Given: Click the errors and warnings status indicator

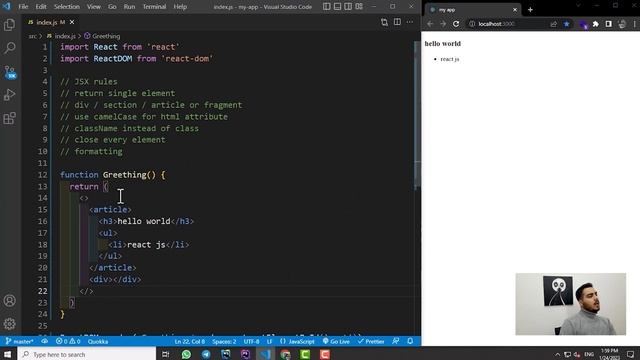Looking at the screenshot, I should tap(68, 341).
